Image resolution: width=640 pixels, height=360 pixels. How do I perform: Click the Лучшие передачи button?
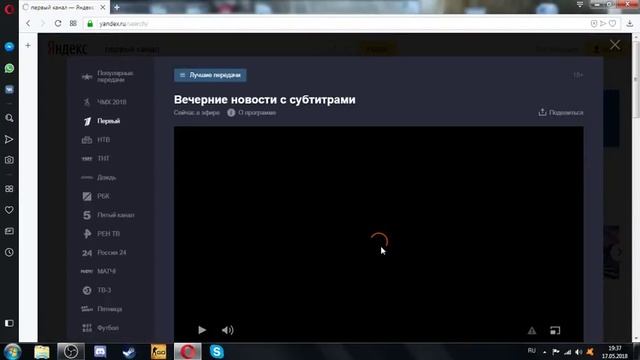(x=210, y=75)
